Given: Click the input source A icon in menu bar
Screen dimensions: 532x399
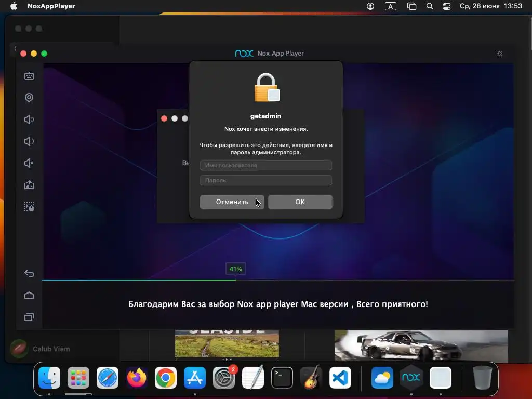Looking at the screenshot, I should tap(391, 6).
